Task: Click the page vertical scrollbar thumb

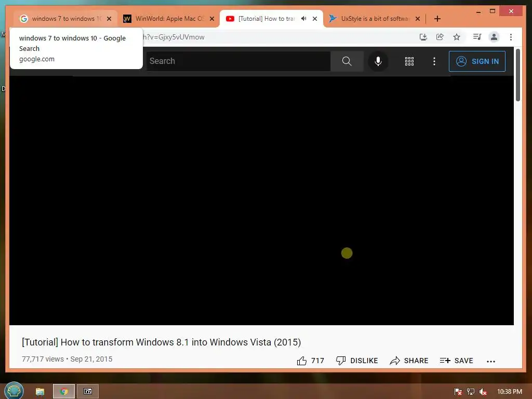Action: [518, 75]
